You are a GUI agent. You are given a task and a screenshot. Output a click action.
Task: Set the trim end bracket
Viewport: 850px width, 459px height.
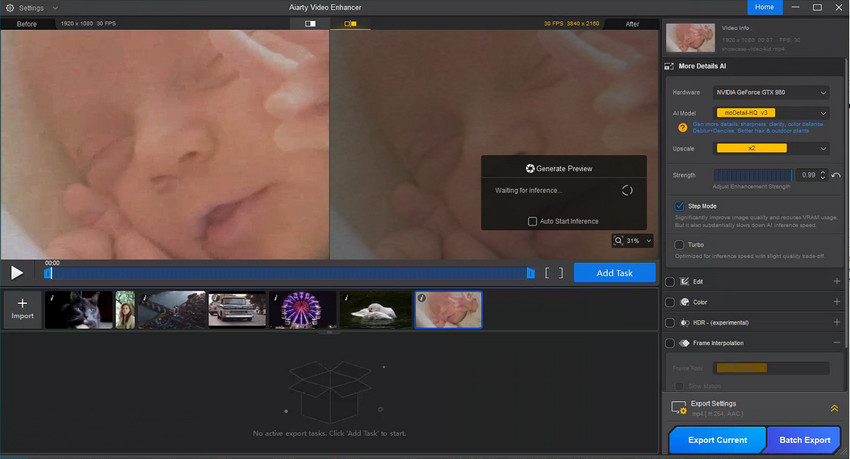click(561, 273)
